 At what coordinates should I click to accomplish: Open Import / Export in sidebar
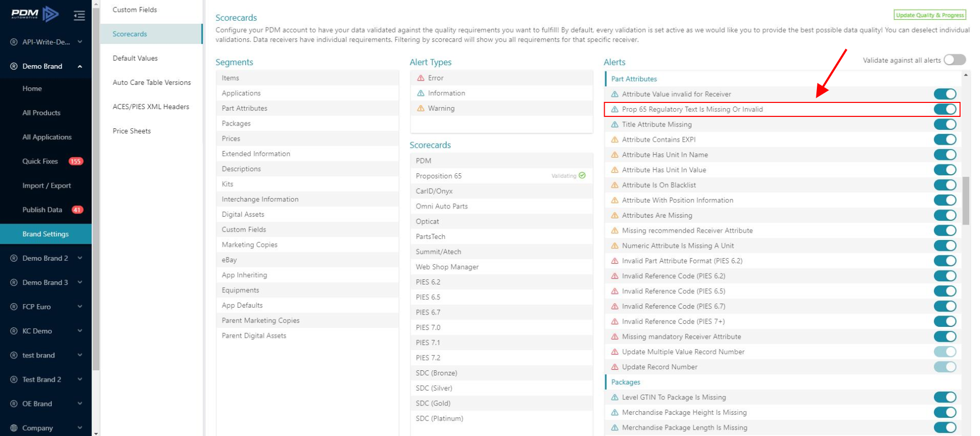(x=46, y=186)
